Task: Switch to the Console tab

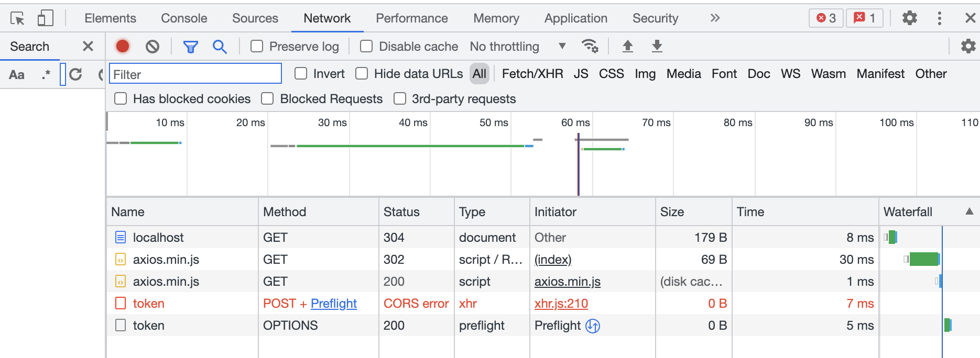Action: (x=184, y=18)
